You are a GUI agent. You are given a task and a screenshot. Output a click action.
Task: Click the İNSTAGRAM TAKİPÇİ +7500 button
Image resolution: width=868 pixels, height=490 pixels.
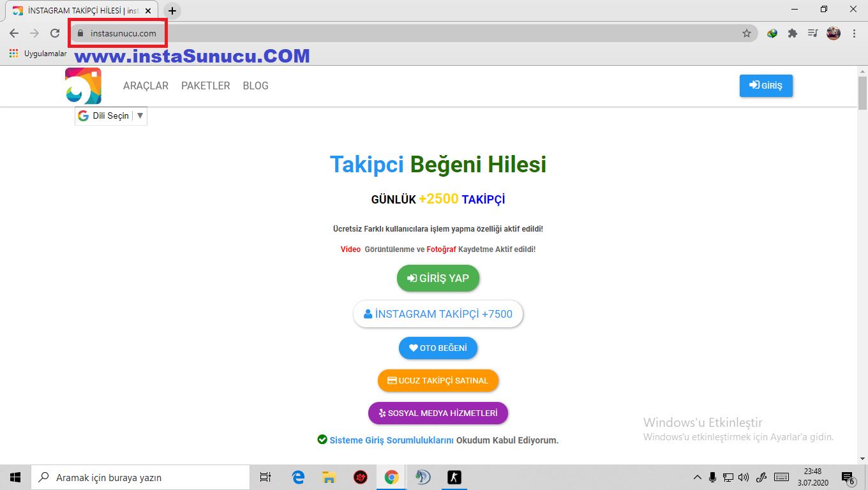pos(438,314)
